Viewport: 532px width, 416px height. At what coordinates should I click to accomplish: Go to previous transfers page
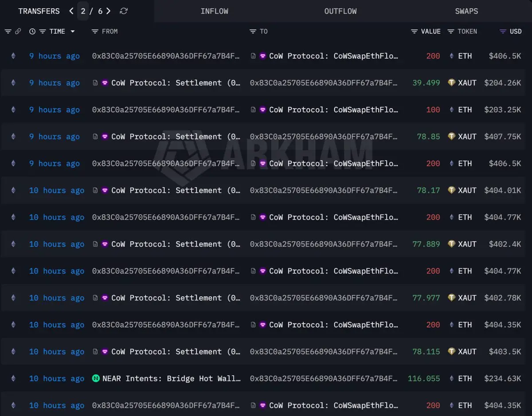pyautogui.click(x=71, y=11)
